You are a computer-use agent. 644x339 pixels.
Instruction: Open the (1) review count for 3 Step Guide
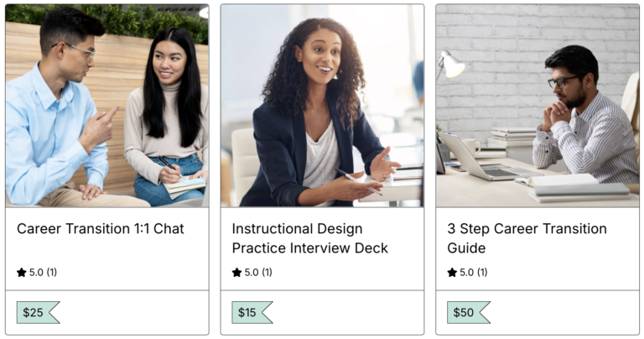[x=482, y=273]
